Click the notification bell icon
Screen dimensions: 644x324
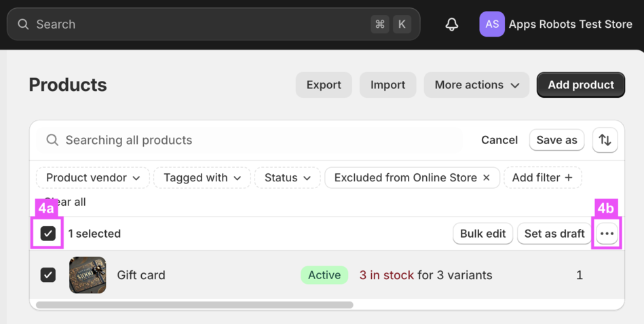tap(452, 24)
